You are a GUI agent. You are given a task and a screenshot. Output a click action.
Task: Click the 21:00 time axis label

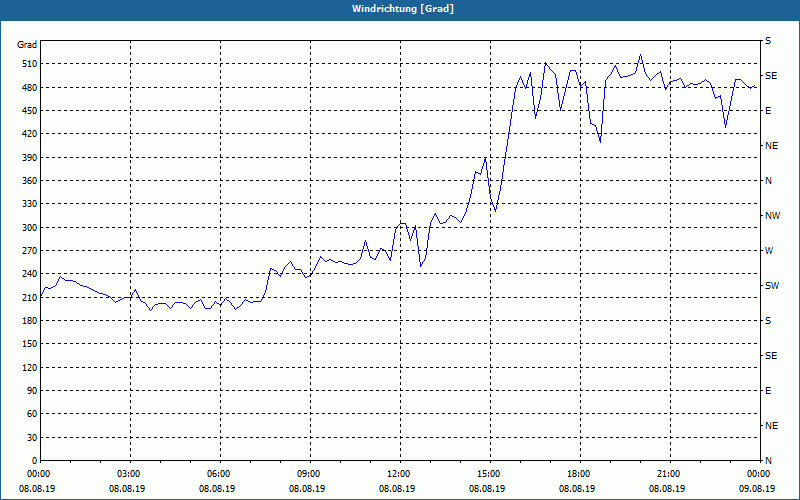point(670,473)
